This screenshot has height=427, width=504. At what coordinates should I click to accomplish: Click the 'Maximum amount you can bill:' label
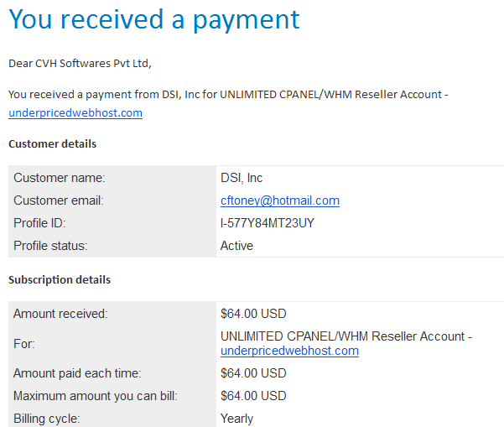(x=96, y=396)
